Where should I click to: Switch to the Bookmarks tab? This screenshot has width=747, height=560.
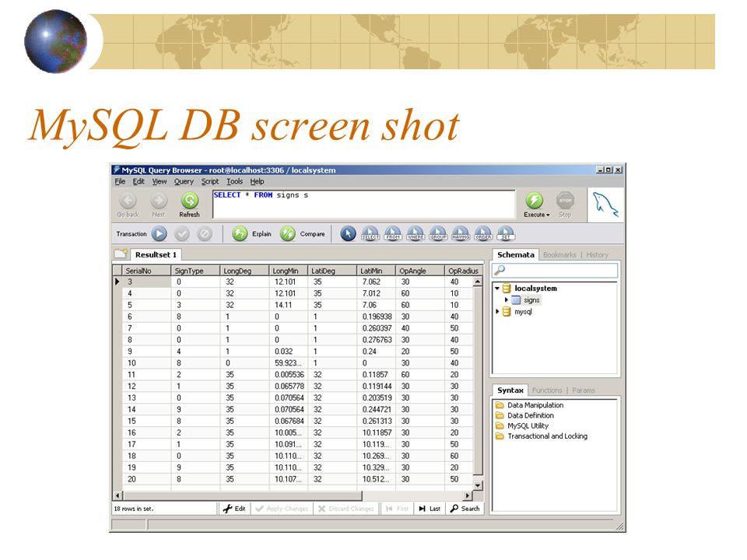(x=559, y=255)
